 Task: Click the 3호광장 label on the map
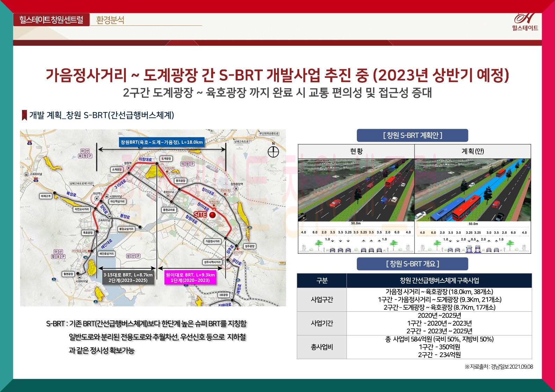(x=224, y=295)
